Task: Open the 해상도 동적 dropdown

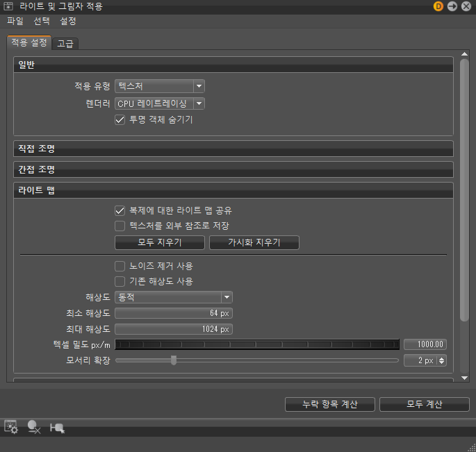Action: (x=174, y=297)
